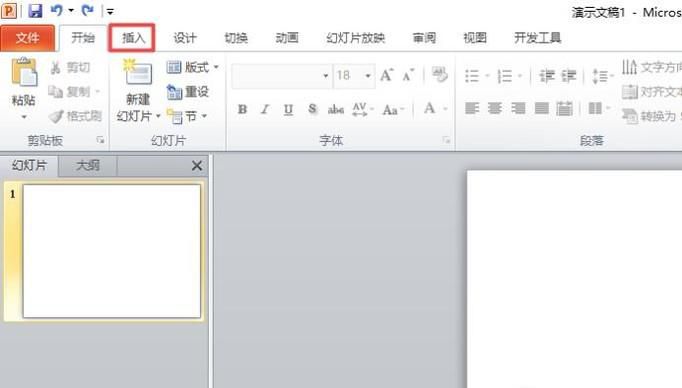Toggle Italic formatting

click(265, 109)
